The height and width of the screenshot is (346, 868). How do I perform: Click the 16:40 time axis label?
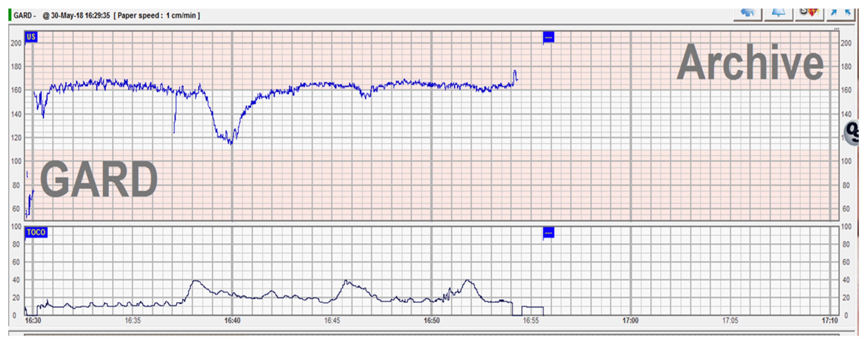coord(232,320)
